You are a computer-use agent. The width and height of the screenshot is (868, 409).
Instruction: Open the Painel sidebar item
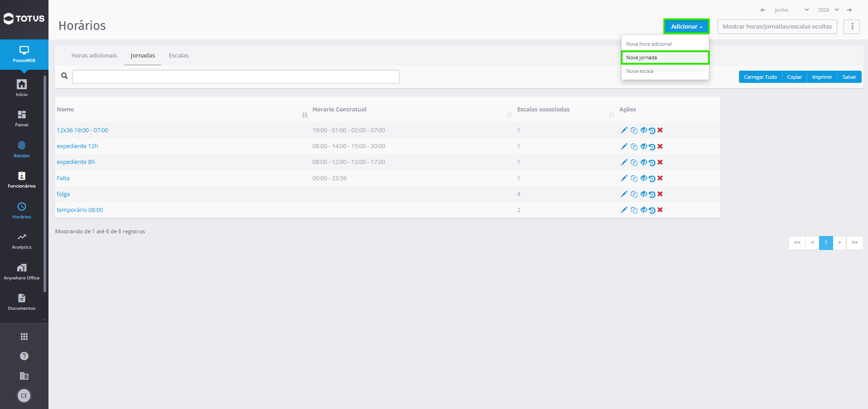(x=22, y=118)
